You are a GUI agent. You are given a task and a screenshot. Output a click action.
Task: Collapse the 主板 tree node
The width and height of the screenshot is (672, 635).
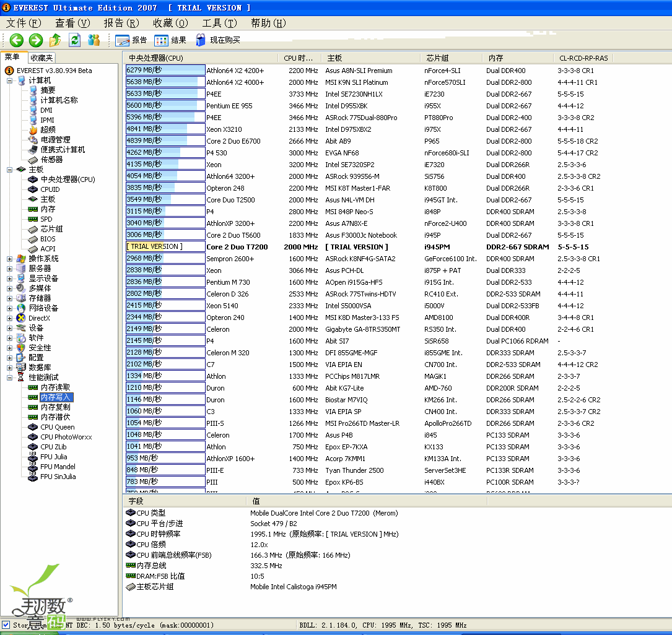[x=9, y=170]
